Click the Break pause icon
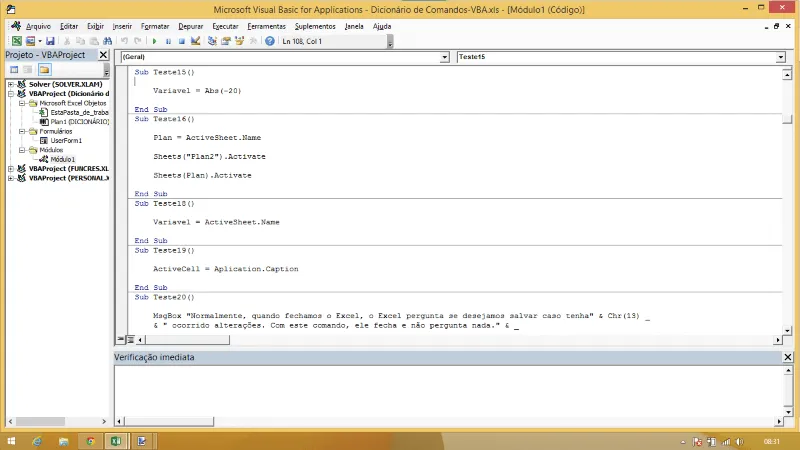The width and height of the screenshot is (800, 450). [168, 41]
